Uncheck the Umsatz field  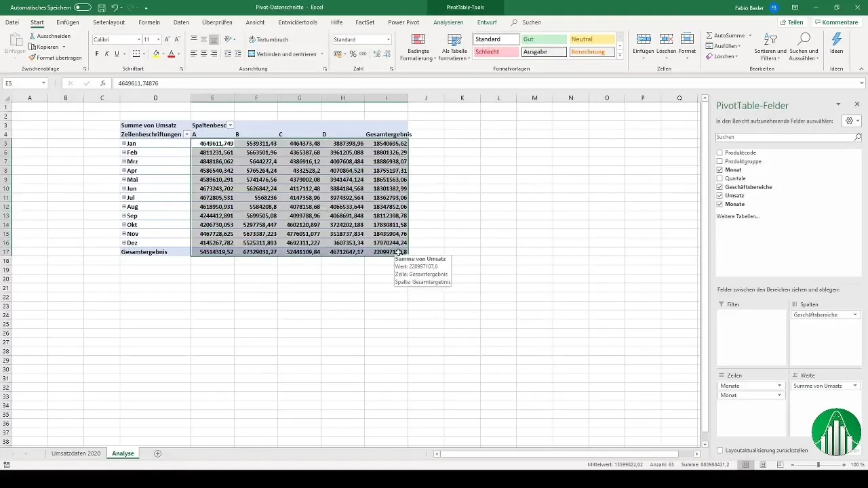point(719,195)
